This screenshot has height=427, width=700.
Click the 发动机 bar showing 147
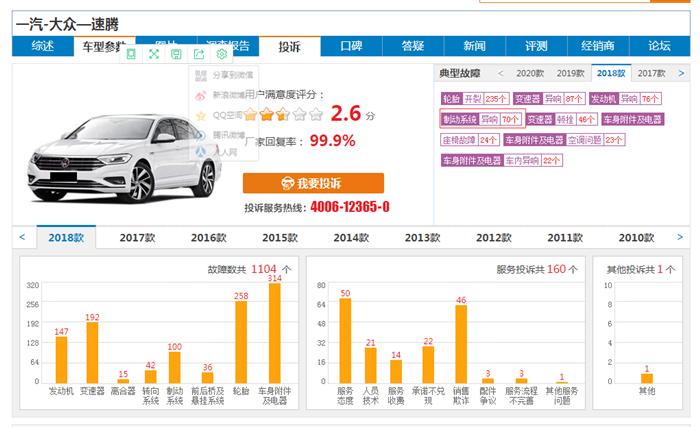coord(62,360)
